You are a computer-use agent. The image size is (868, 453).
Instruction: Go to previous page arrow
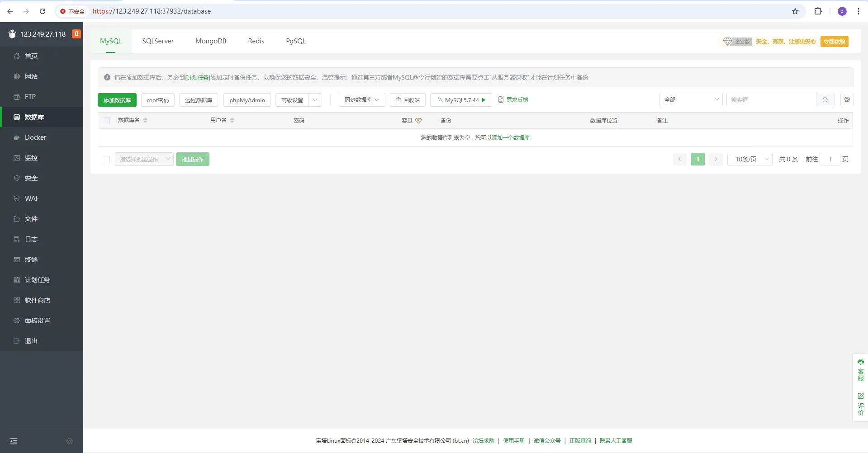[x=680, y=159]
